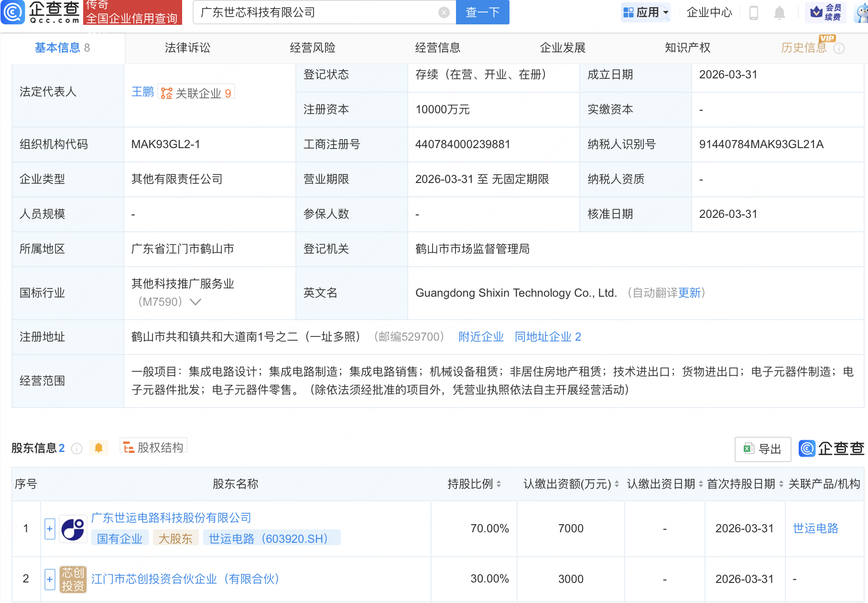868x603 pixels.
Task: Click the info icon next to 历史信息
Action: coord(839,48)
